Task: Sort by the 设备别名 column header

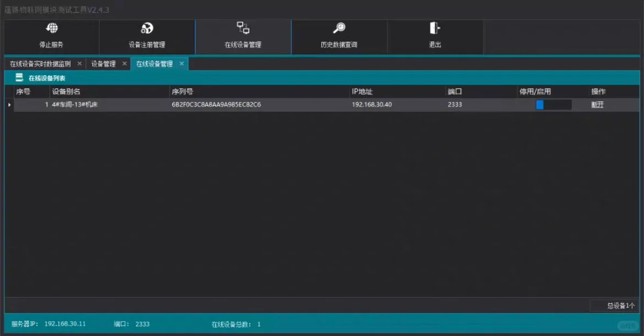Action: (x=66, y=92)
